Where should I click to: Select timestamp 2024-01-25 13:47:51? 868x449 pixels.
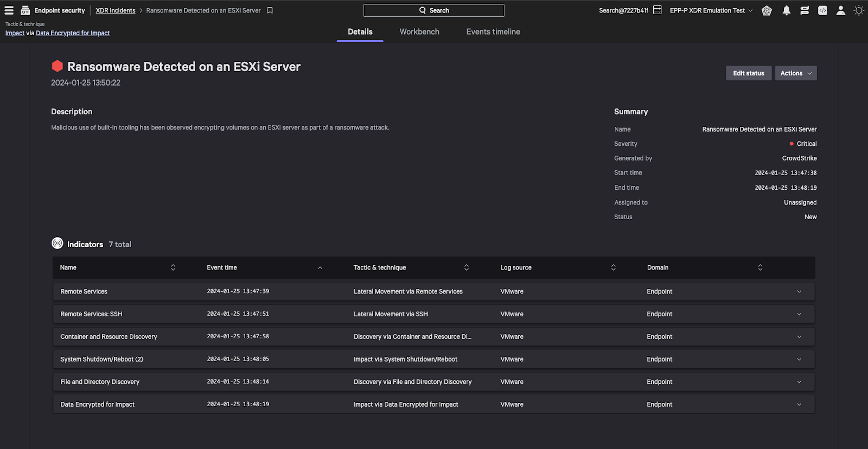[x=238, y=314]
